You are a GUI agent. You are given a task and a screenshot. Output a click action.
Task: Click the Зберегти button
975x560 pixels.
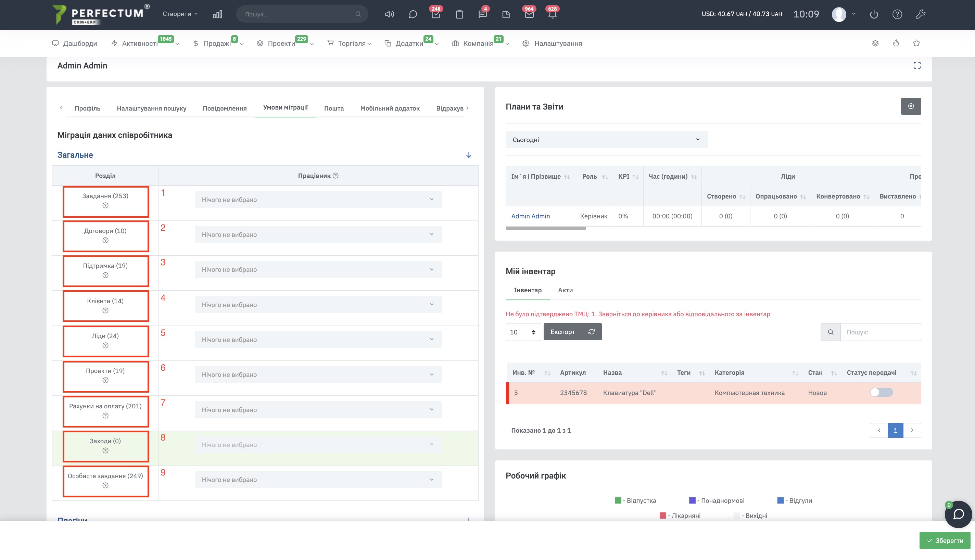point(945,540)
